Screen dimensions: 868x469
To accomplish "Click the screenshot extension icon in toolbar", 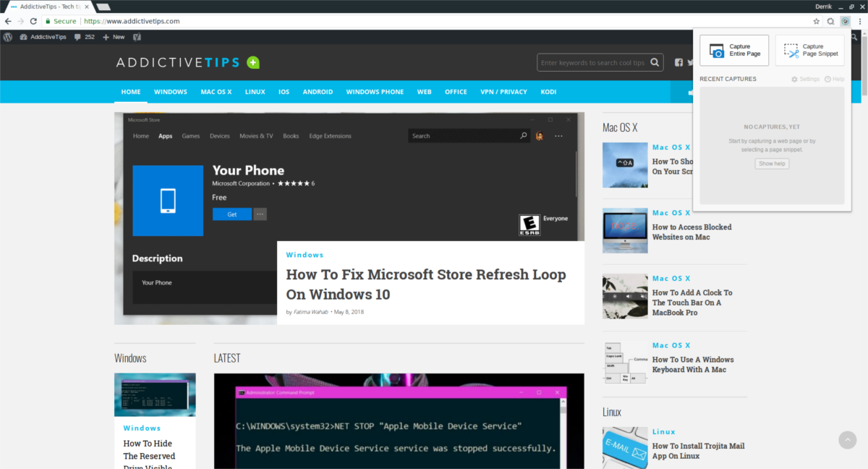I will point(845,21).
